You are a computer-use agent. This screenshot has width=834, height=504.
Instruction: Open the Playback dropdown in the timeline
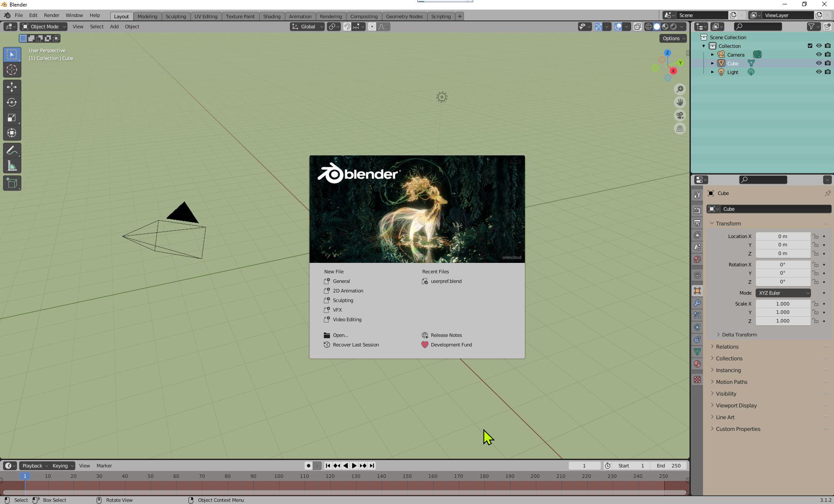click(x=35, y=466)
